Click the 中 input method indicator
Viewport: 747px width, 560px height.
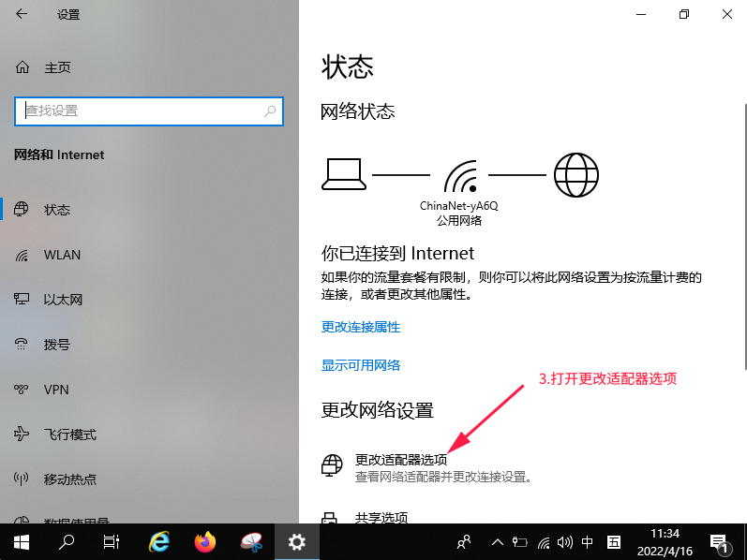pos(588,541)
